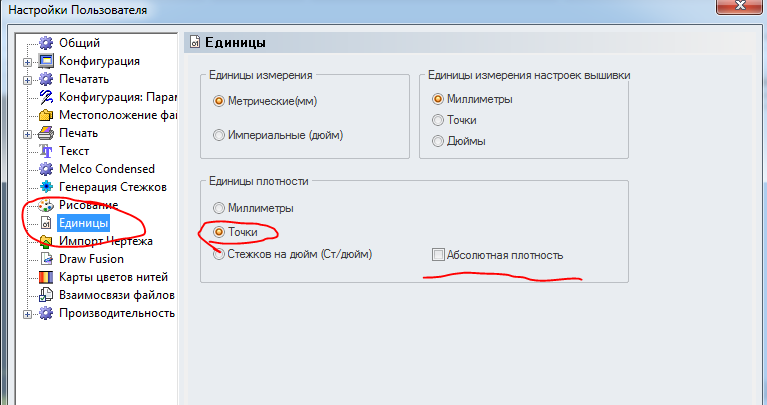Click the monitor icon beside Конфигурация
Screen dimensions: 767x405
46,61
